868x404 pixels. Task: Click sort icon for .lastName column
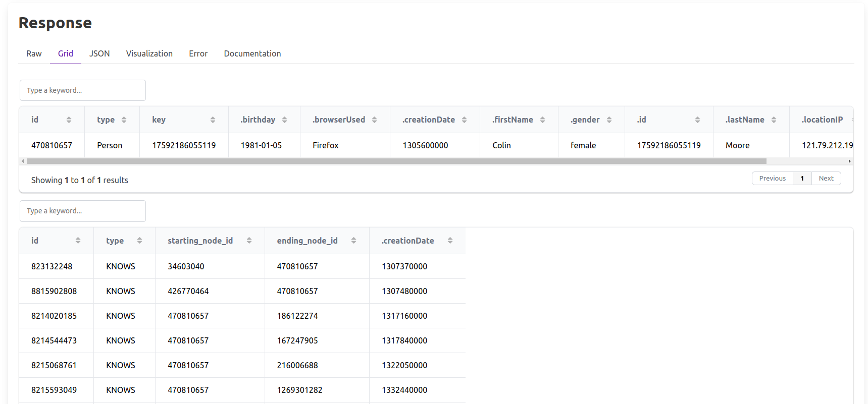[774, 120]
